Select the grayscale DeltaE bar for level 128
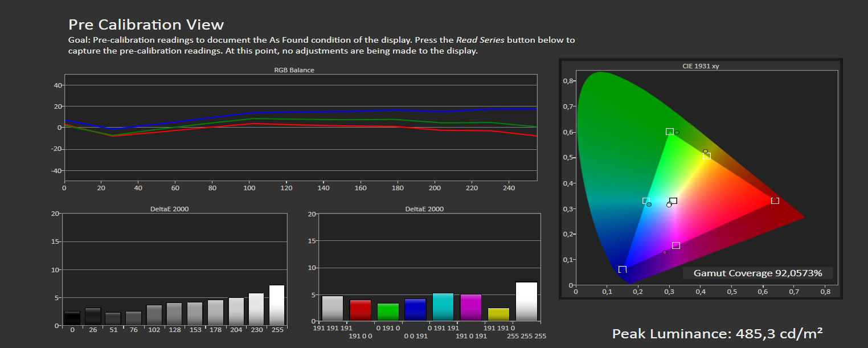This screenshot has height=348, width=868. 174,314
